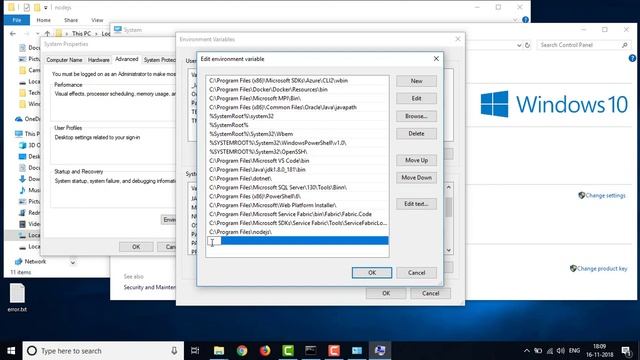Open the volume control in system tray
The height and width of the screenshot is (360, 640).
(x=561, y=351)
